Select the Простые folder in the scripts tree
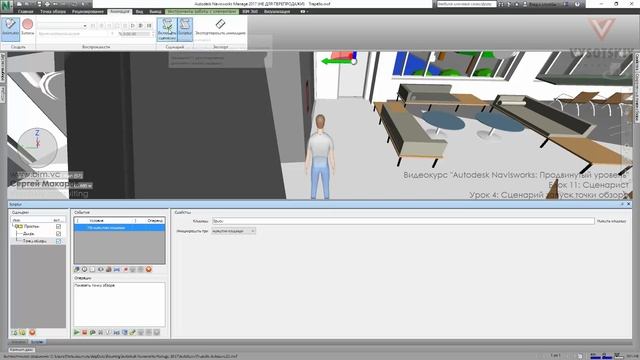This screenshot has width=640, height=360. click(x=31, y=226)
